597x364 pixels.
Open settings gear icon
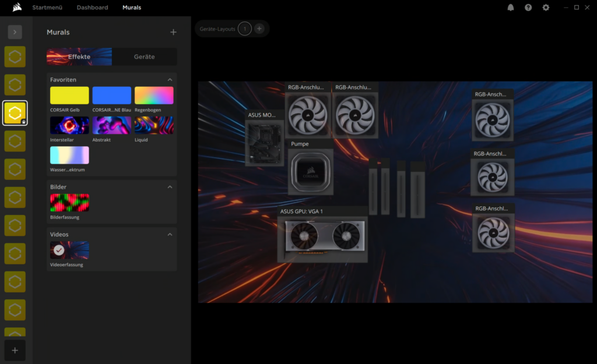546,8
